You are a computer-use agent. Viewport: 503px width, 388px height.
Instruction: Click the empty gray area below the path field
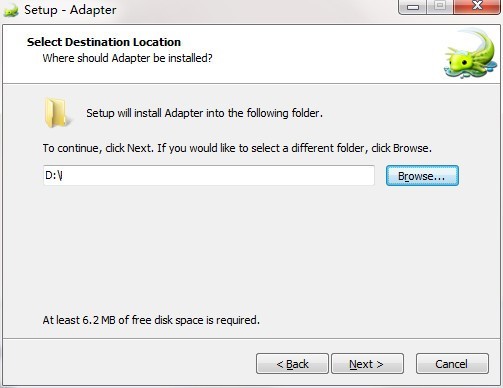coord(250,250)
